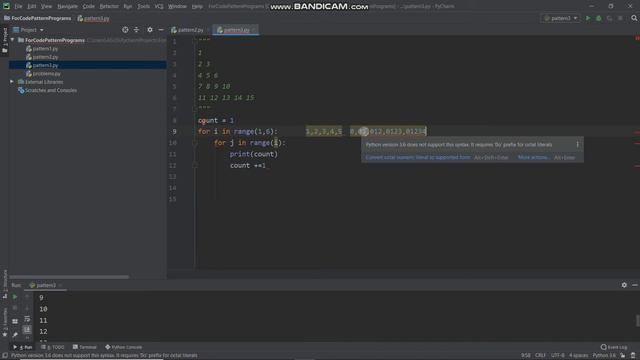Open the Help menu
The width and height of the screenshot is (640, 360).
pos(197,7)
